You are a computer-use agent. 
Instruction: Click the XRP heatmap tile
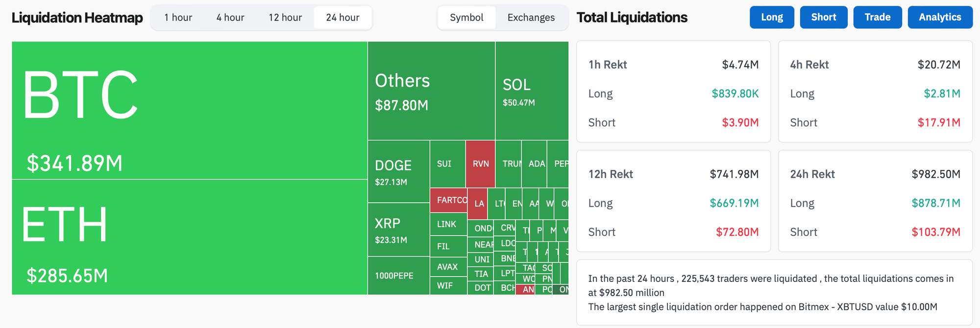[x=398, y=230]
